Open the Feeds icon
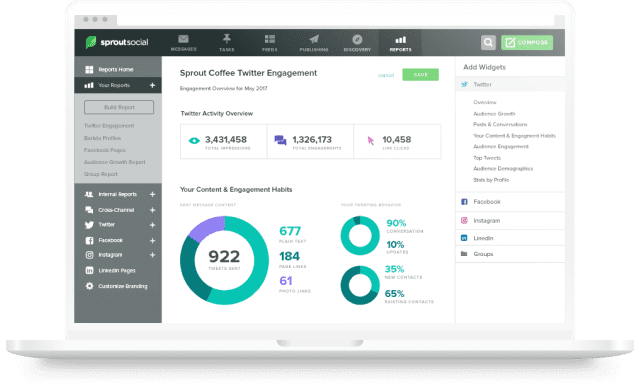The image size is (640, 392). point(269,39)
